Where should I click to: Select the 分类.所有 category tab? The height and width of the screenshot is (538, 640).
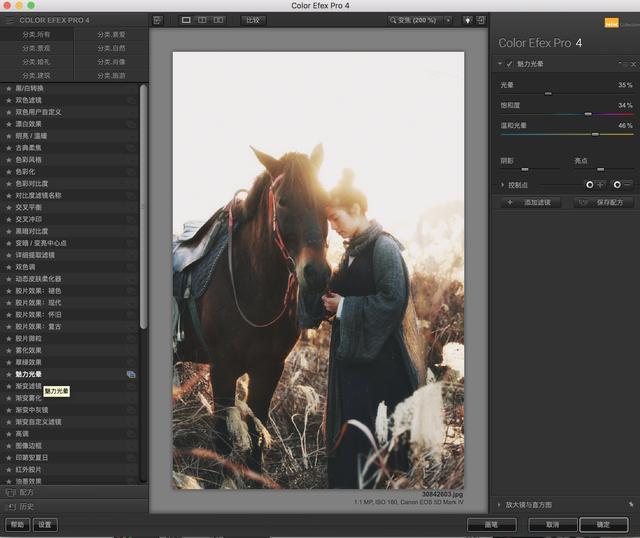[x=37, y=35]
